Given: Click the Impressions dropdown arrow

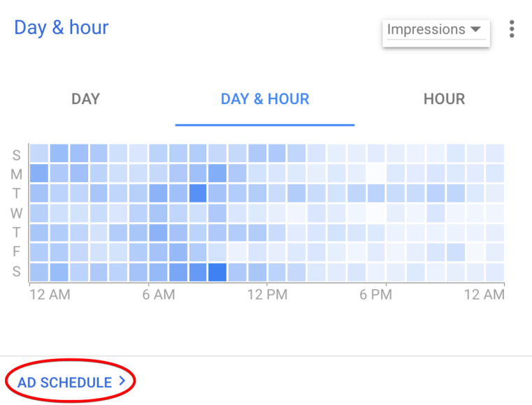Looking at the screenshot, I should 475,29.
